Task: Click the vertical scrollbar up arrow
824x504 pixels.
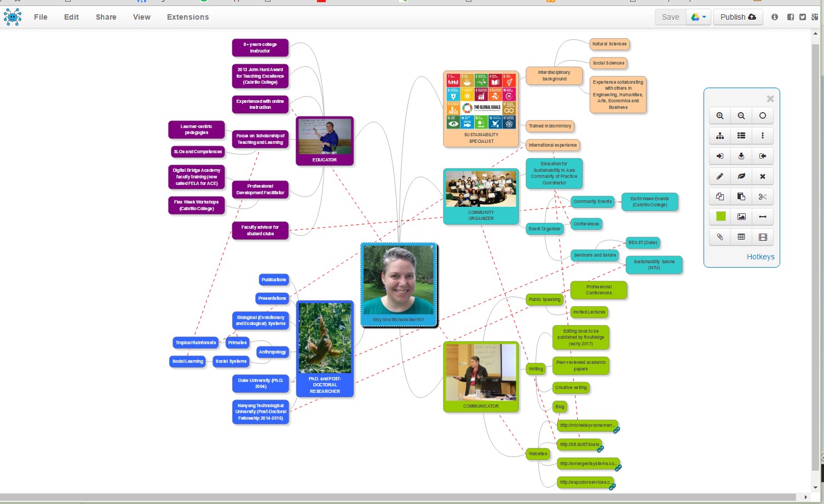Action: 816,34
